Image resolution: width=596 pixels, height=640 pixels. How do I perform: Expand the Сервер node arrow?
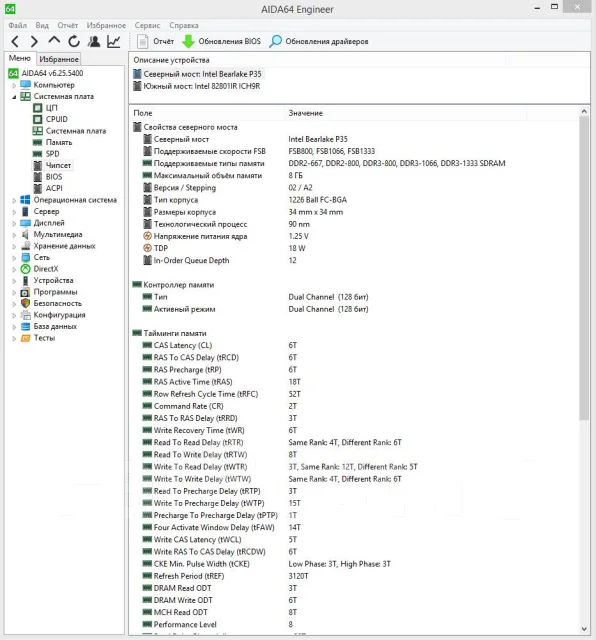click(x=14, y=211)
